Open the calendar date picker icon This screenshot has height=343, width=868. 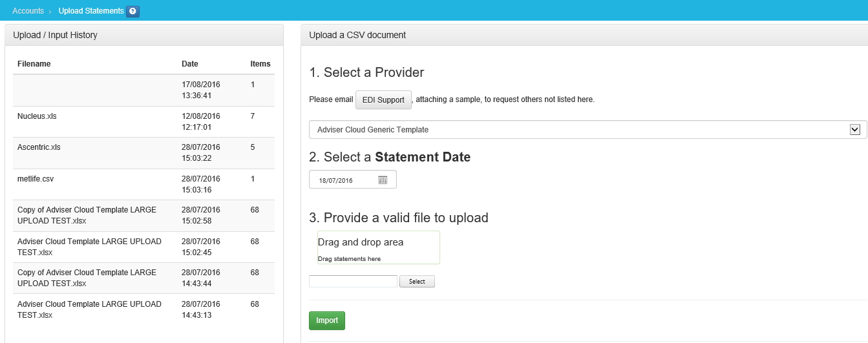[x=382, y=180]
